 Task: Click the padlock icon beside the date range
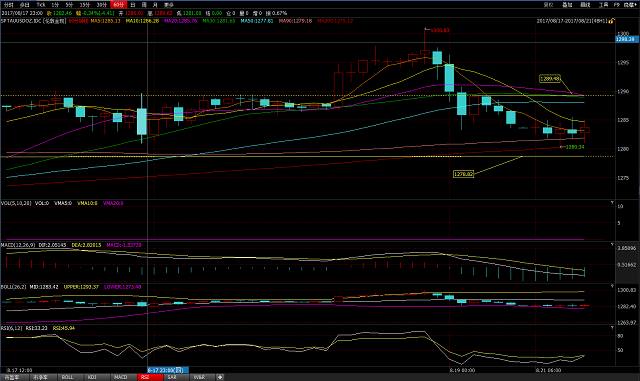click(x=611, y=20)
